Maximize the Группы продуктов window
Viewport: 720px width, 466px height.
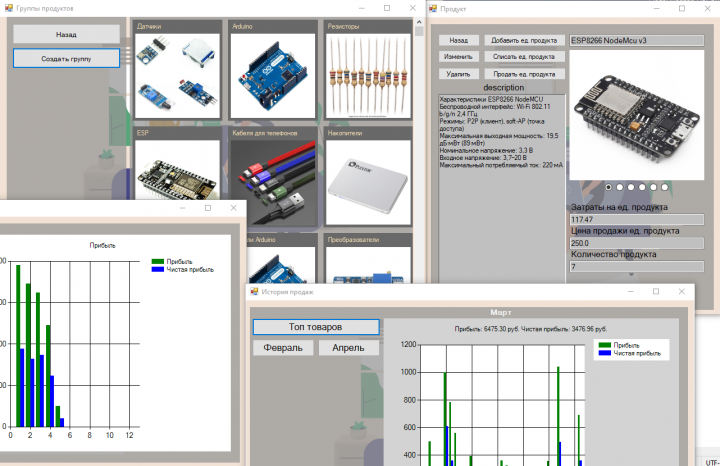coord(387,8)
